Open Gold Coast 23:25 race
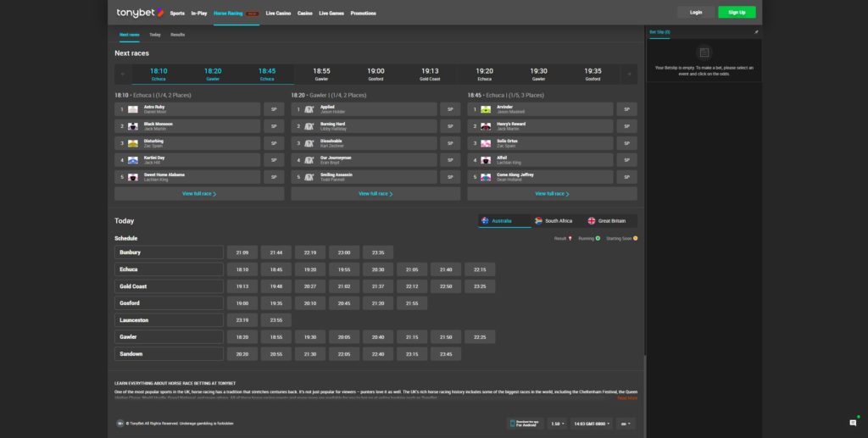Image resolution: width=868 pixels, height=438 pixels. [x=480, y=286]
